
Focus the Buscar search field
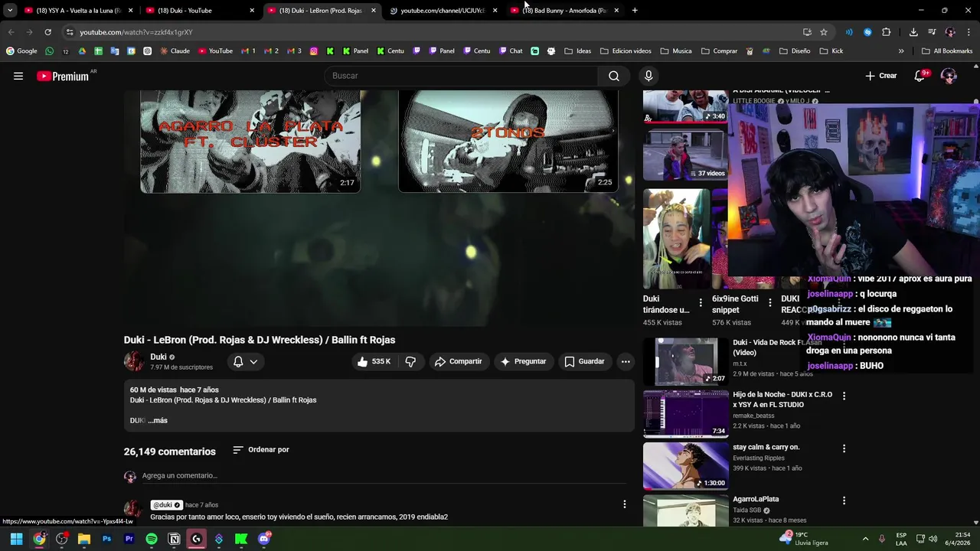point(462,76)
